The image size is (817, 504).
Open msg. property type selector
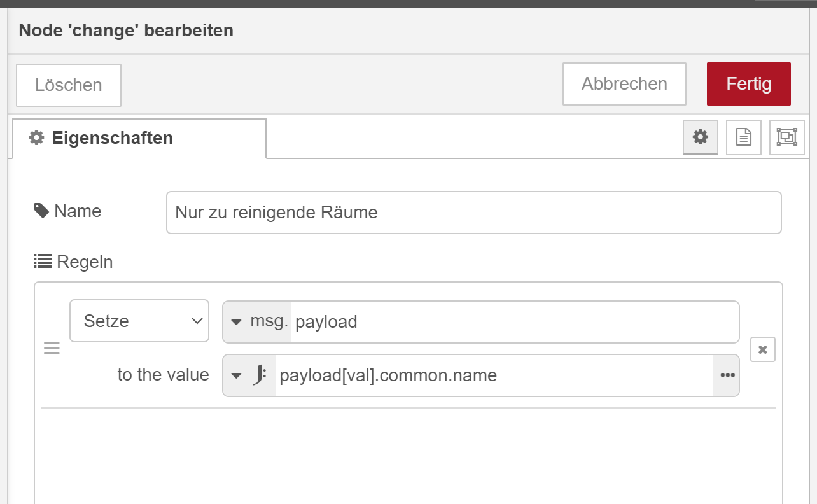click(x=257, y=321)
